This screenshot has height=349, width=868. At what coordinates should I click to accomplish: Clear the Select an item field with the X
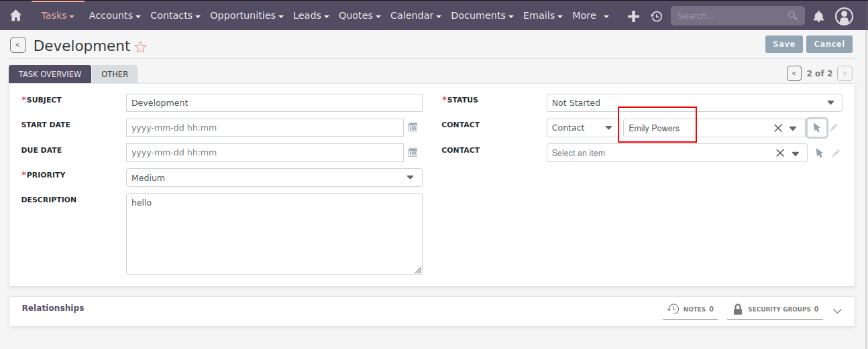[x=780, y=153]
